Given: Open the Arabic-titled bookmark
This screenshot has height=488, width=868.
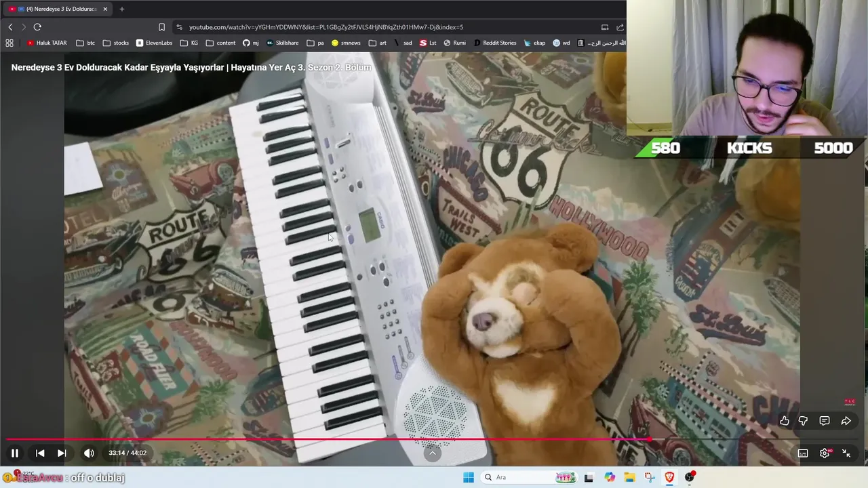Looking at the screenshot, I should [601, 43].
